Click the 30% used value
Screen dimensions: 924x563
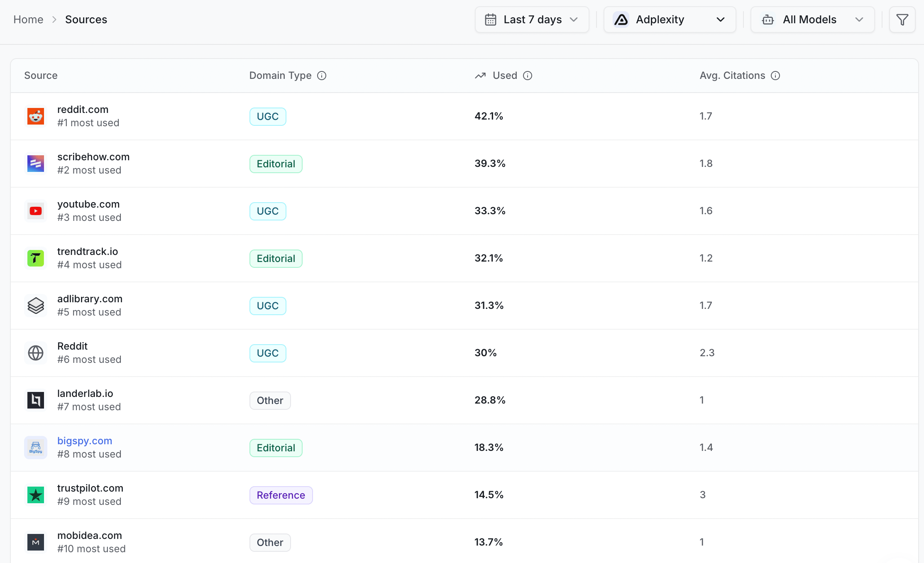pos(486,353)
